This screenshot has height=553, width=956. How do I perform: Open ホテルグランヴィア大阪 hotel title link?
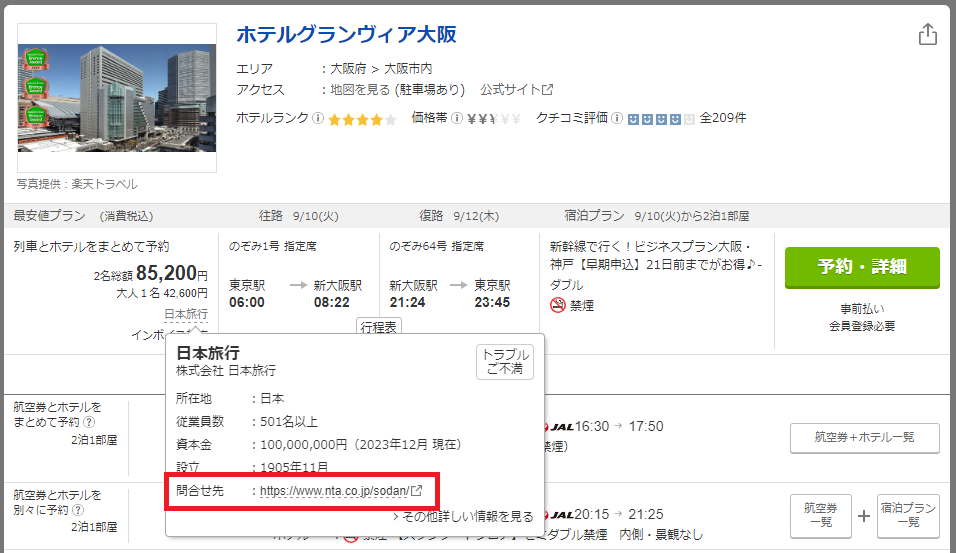pyautogui.click(x=346, y=35)
